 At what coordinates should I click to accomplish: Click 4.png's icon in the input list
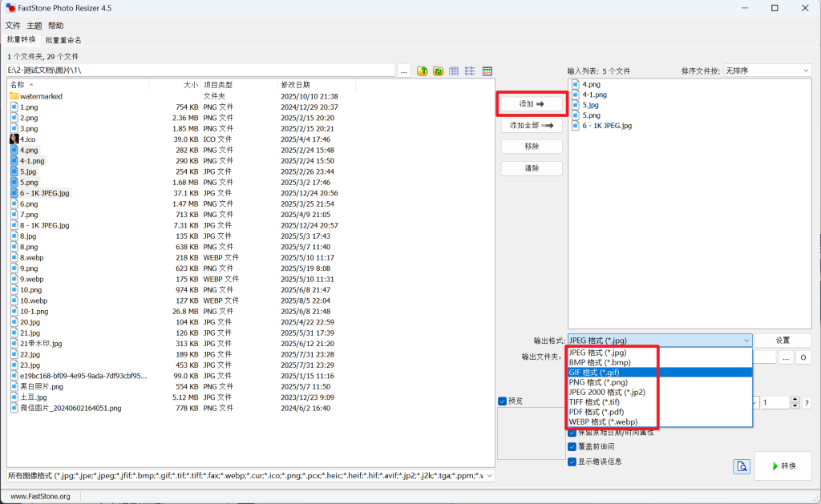(576, 84)
